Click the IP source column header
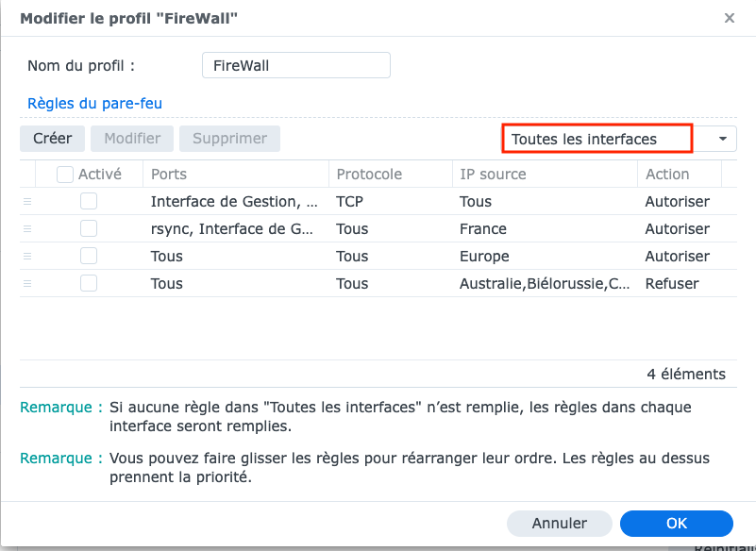 [545, 174]
